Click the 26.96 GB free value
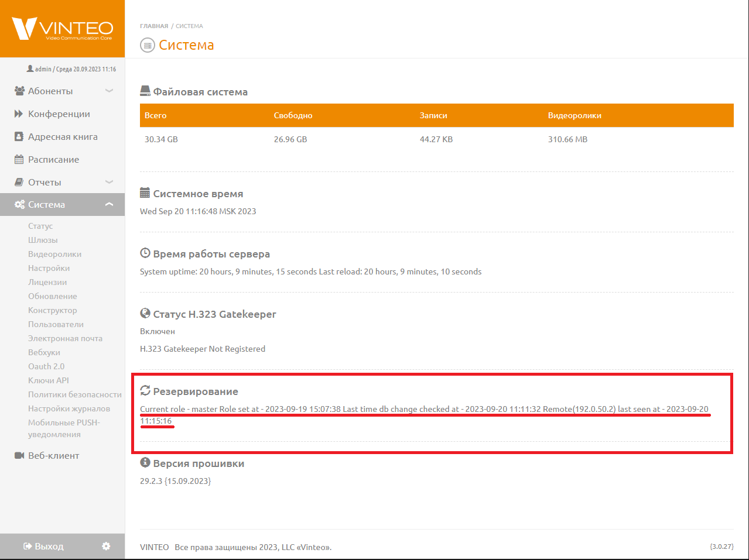749x560 pixels. 290,139
